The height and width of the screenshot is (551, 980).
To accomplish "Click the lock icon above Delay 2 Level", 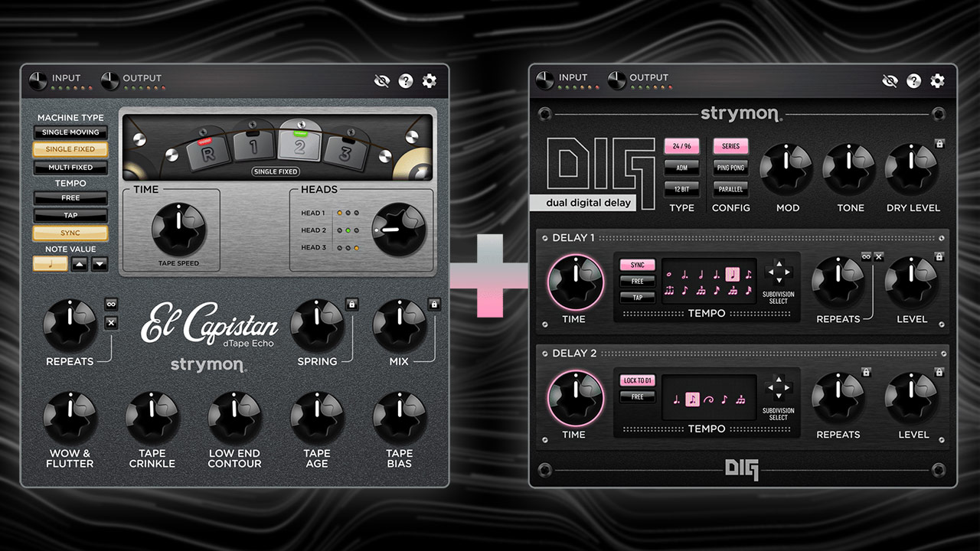I will point(939,372).
